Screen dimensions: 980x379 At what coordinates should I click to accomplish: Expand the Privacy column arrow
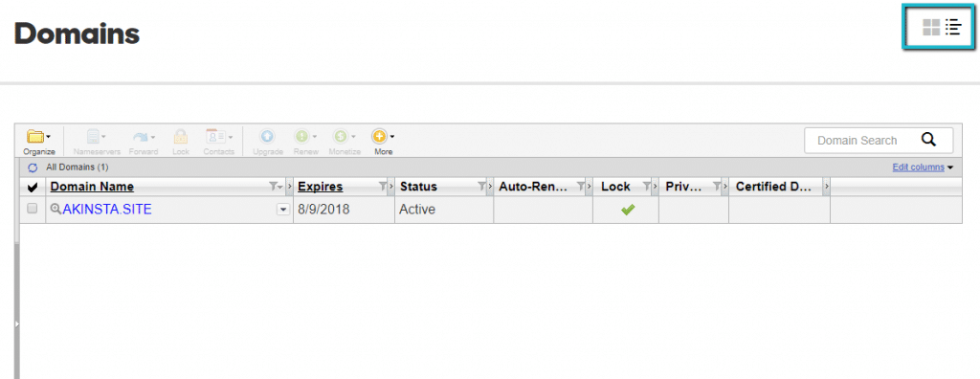[725, 187]
